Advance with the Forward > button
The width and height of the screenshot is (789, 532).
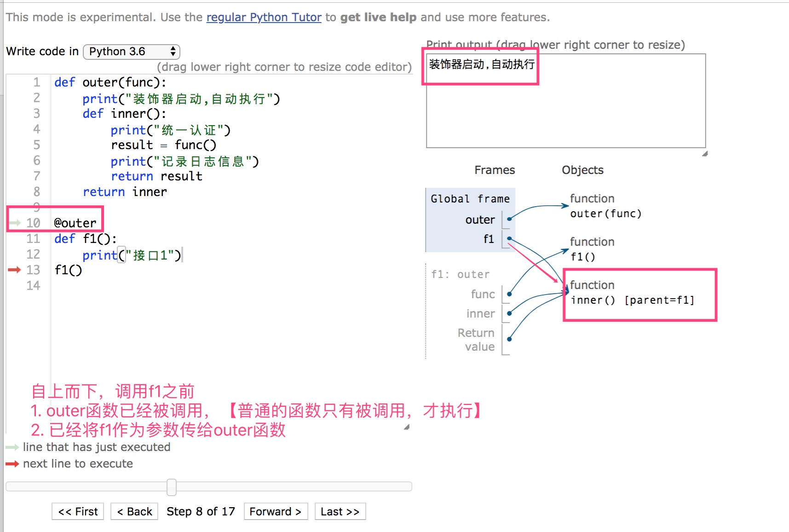pyautogui.click(x=275, y=511)
